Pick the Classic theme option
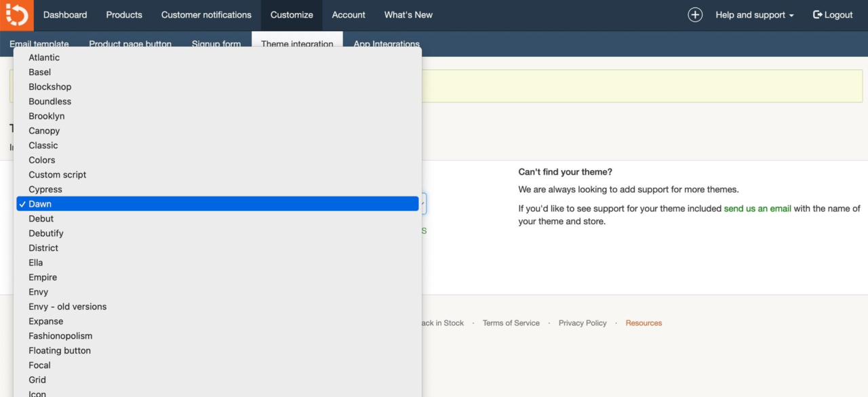This screenshot has width=868, height=397. (218, 146)
